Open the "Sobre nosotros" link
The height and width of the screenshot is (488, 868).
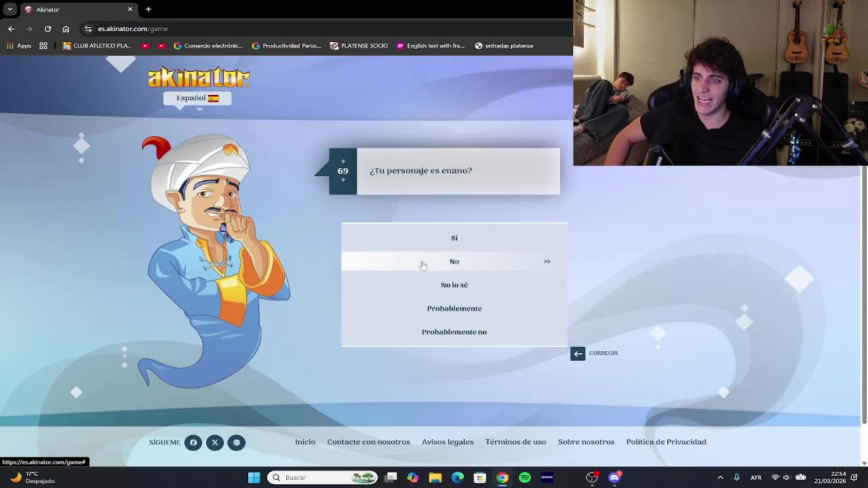click(586, 442)
